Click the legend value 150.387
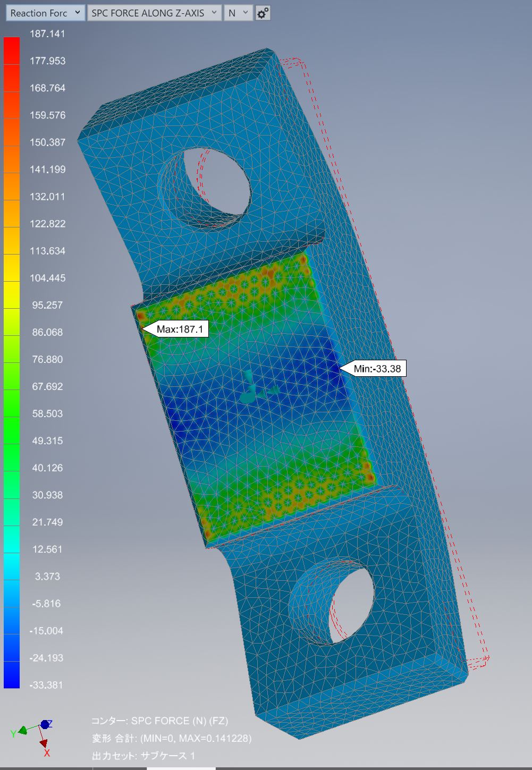Image resolution: width=532 pixels, height=770 pixels. pos(47,142)
